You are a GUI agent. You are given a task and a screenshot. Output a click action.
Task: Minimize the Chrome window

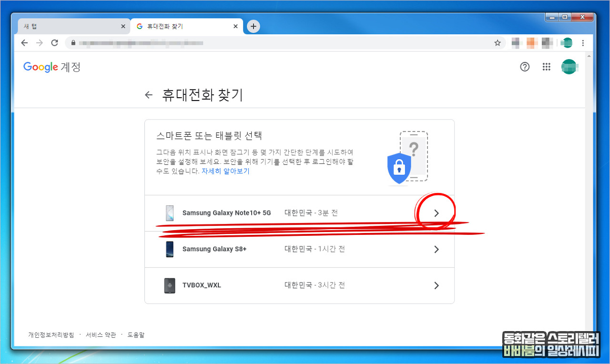pyautogui.click(x=552, y=17)
